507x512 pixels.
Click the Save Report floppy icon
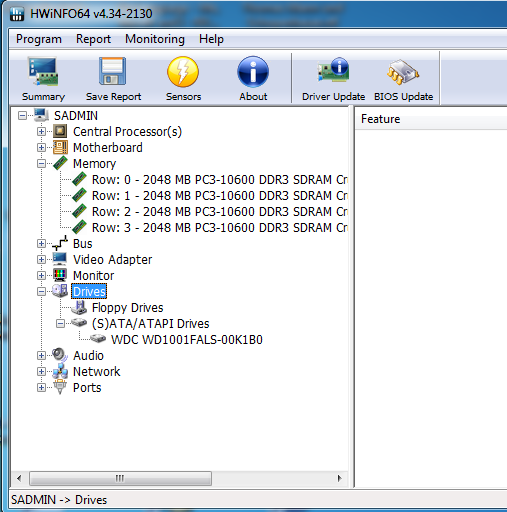[x=113, y=71]
